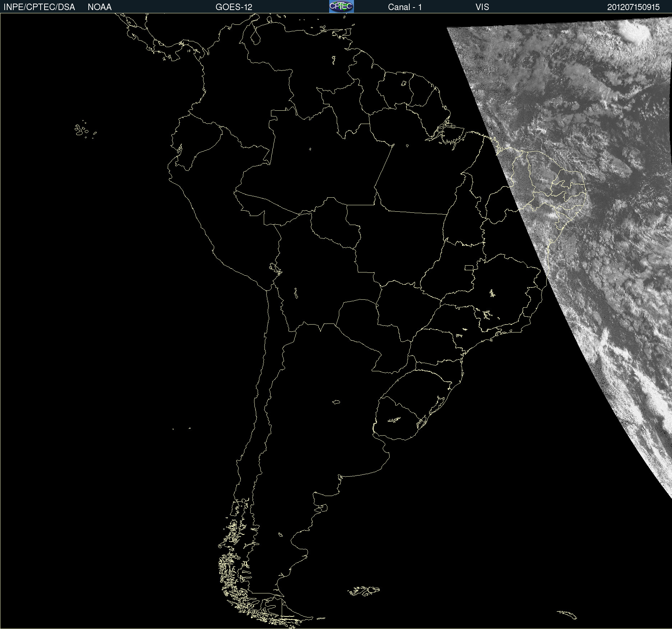Click the 201207150915 timestamp
Image resolution: width=672 pixels, height=629 pixels.
pyautogui.click(x=634, y=7)
